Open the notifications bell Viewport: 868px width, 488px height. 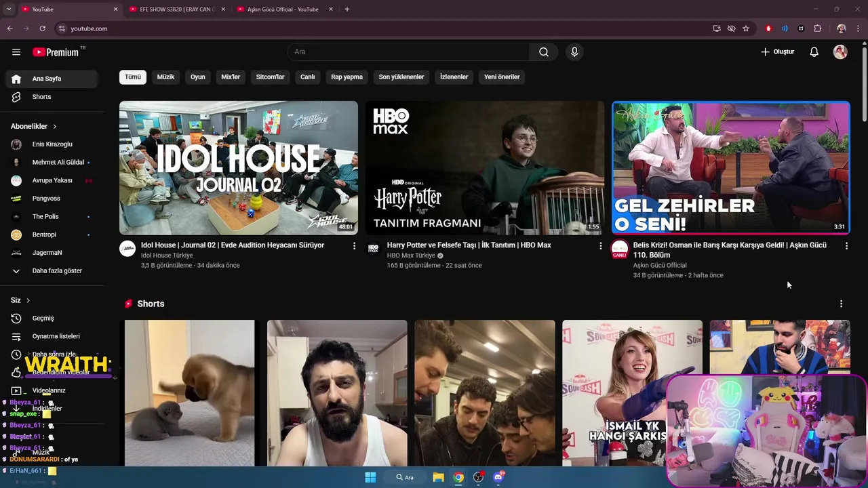[814, 52]
